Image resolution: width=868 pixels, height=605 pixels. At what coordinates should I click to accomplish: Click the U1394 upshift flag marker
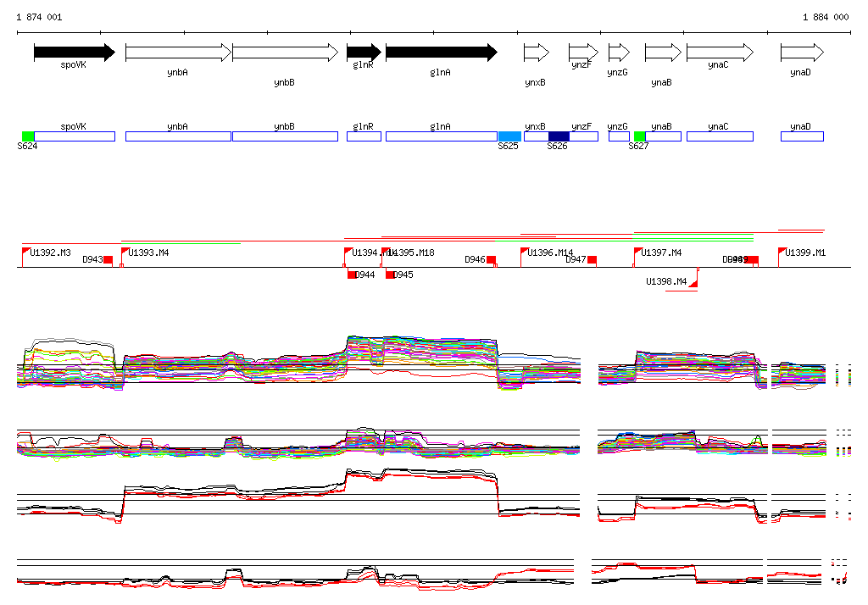348,253
